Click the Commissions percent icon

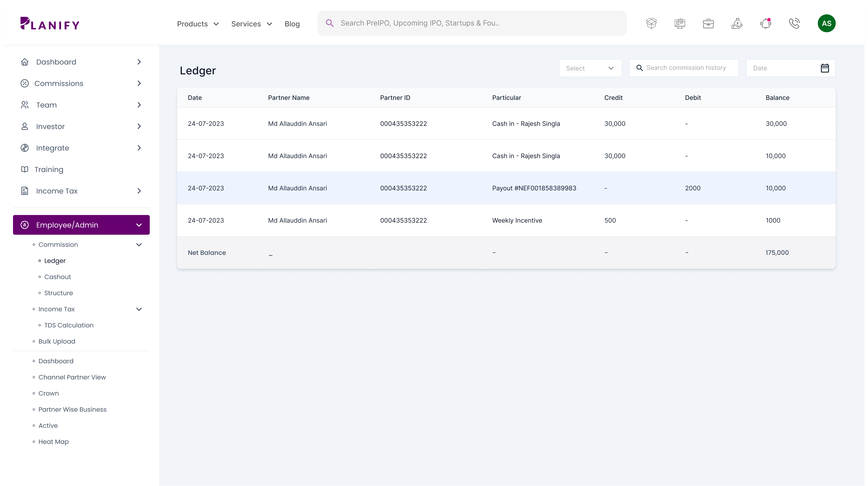(x=25, y=84)
